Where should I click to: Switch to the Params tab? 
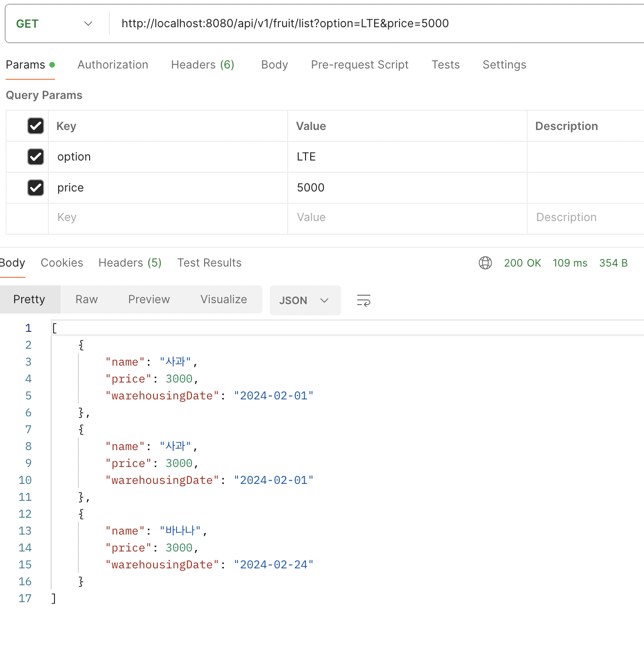(x=30, y=65)
